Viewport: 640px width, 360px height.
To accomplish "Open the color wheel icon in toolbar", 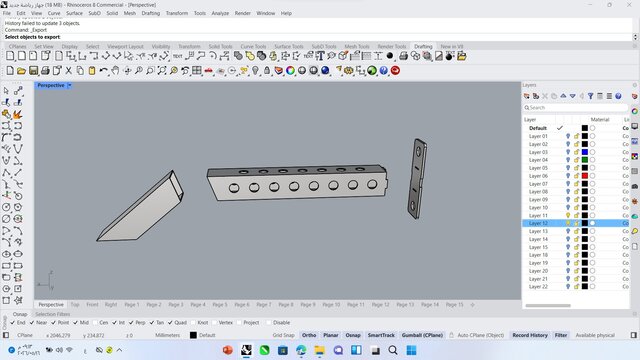I will tap(290, 71).
